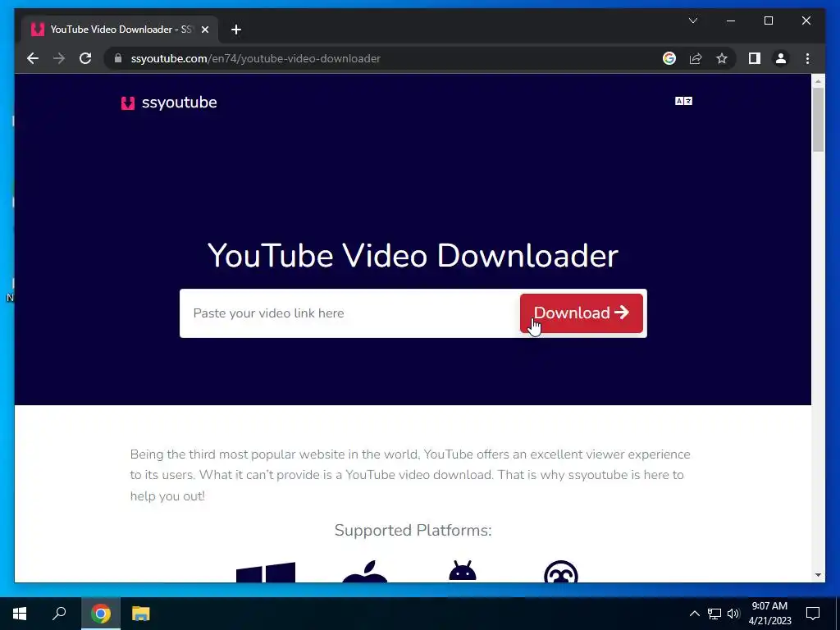Click the ssyoutube logo icon
The image size is (840, 630).
(x=127, y=103)
